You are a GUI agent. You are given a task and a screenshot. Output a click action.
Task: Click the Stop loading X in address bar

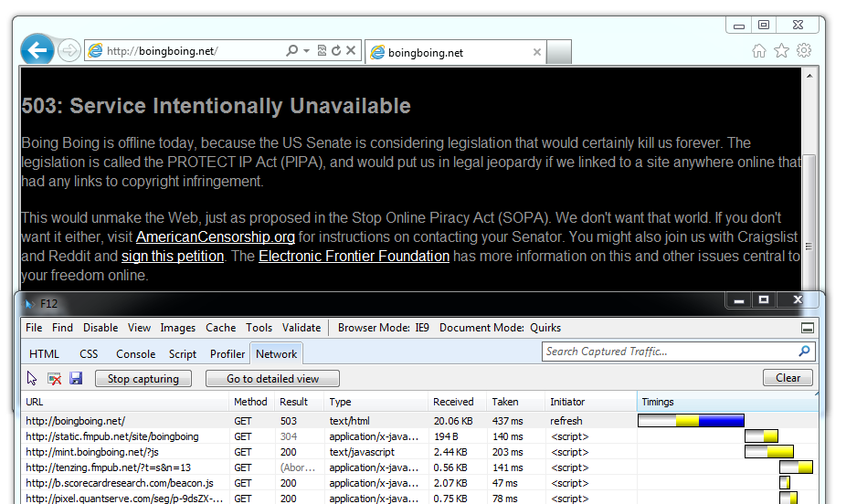click(x=350, y=51)
